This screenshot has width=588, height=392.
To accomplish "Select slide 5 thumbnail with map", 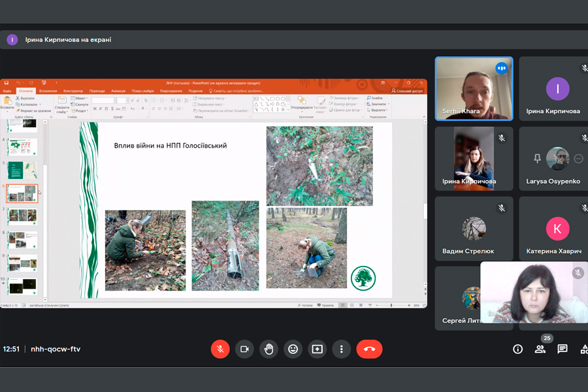I will coord(22,170).
